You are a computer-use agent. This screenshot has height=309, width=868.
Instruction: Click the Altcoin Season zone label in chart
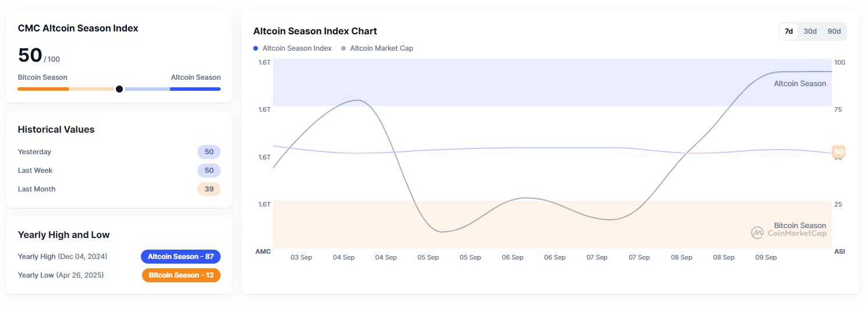799,84
